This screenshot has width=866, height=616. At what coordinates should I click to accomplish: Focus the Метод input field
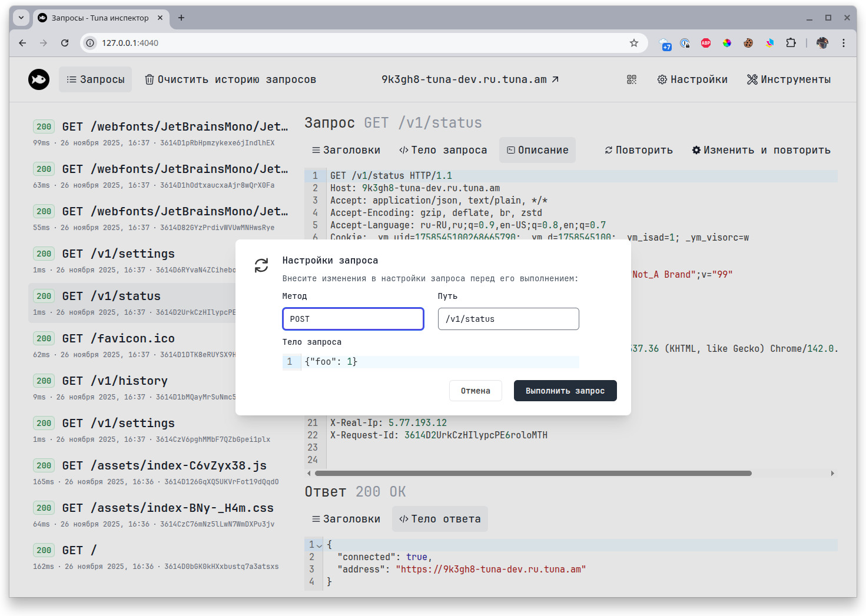353,319
